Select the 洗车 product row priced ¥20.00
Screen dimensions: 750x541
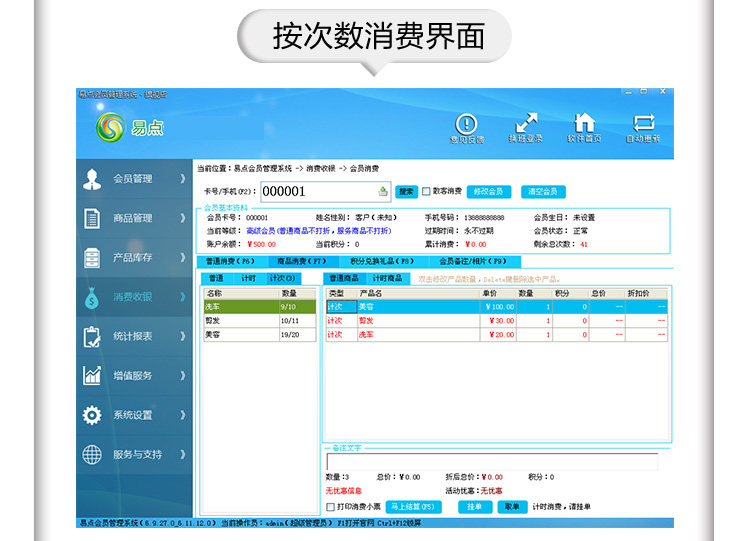pos(496,334)
